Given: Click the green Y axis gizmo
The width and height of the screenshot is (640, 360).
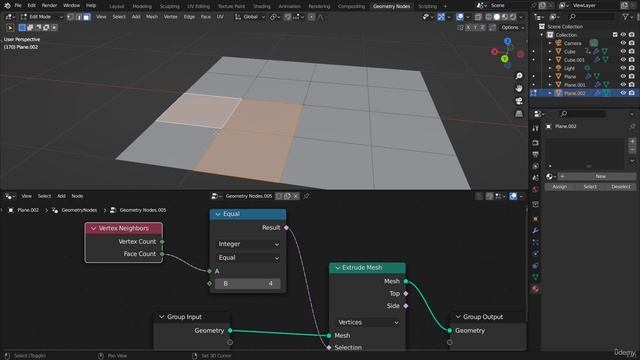Looking at the screenshot, I should click(x=505, y=59).
